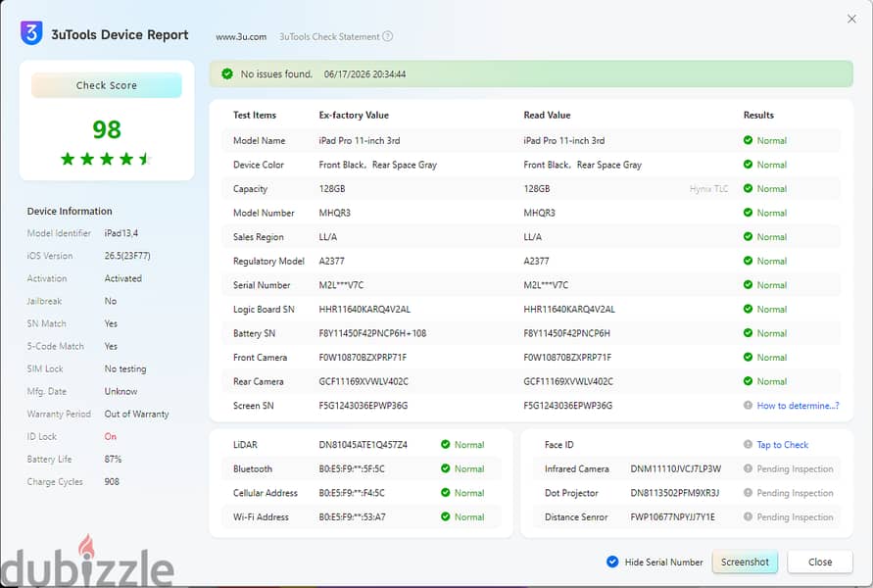This screenshot has height=588, width=873.
Task: Click the Hynix TLC label
Action: point(708,189)
